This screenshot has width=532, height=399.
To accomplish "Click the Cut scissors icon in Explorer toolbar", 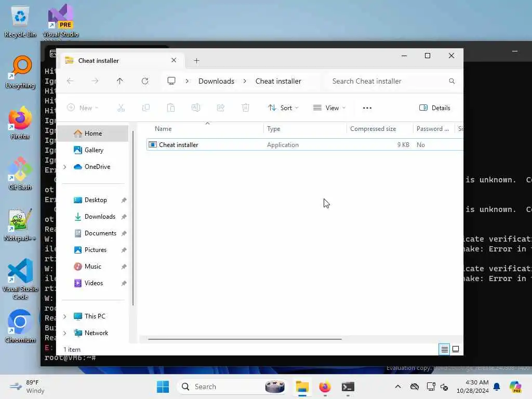I will pyautogui.click(x=121, y=108).
